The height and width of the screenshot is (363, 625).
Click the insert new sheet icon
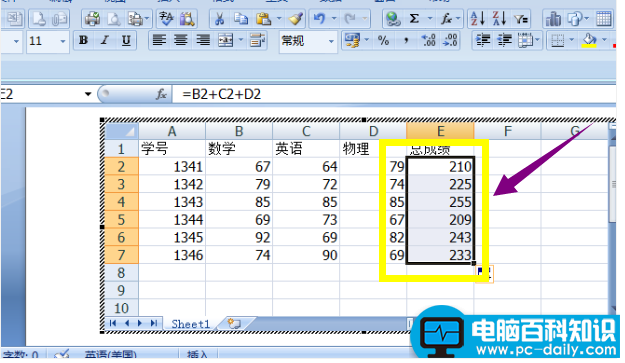(234, 324)
